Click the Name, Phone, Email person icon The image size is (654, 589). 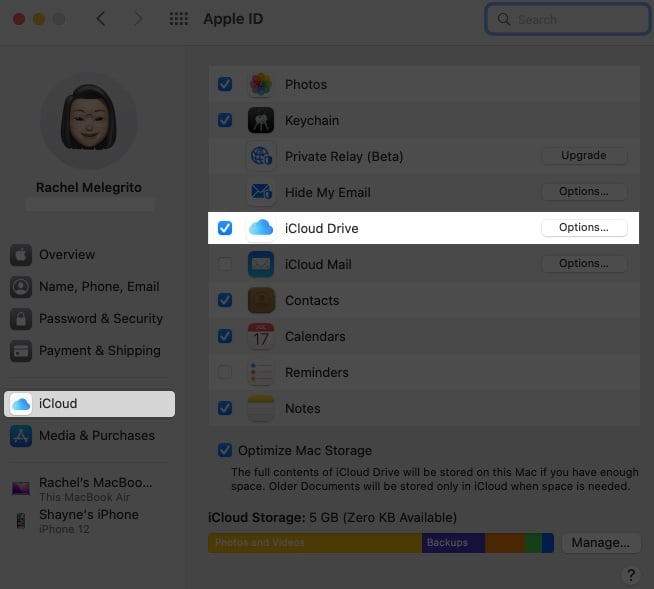point(21,287)
